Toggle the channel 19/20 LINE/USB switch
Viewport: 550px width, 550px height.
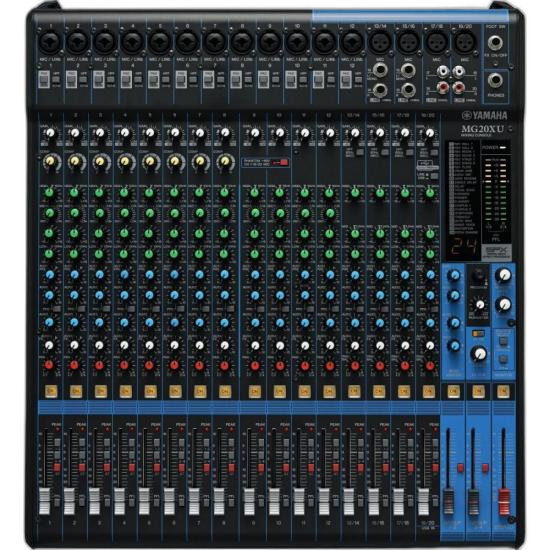434,176
